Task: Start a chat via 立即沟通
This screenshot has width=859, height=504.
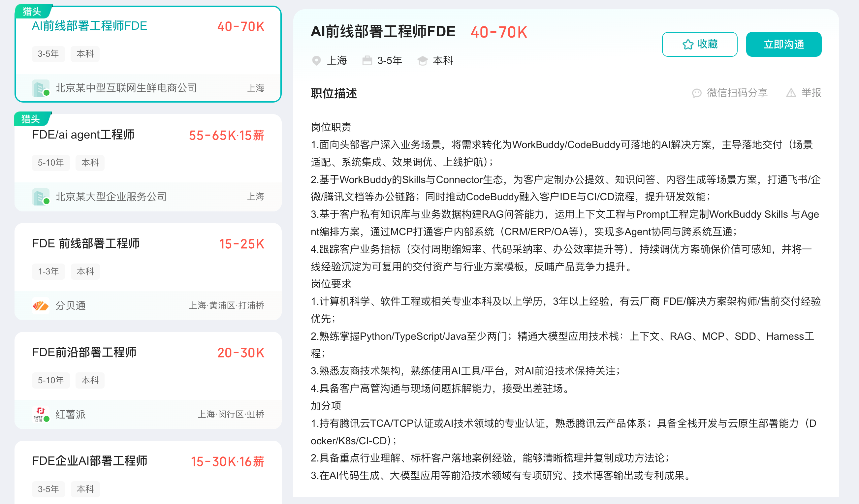Action: pyautogui.click(x=784, y=44)
